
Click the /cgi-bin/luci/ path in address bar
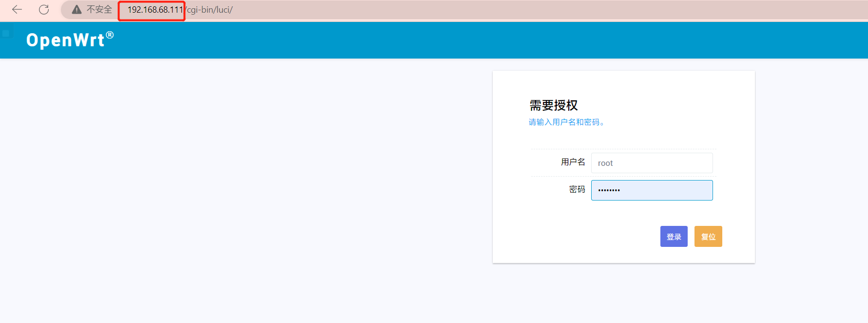click(x=210, y=10)
